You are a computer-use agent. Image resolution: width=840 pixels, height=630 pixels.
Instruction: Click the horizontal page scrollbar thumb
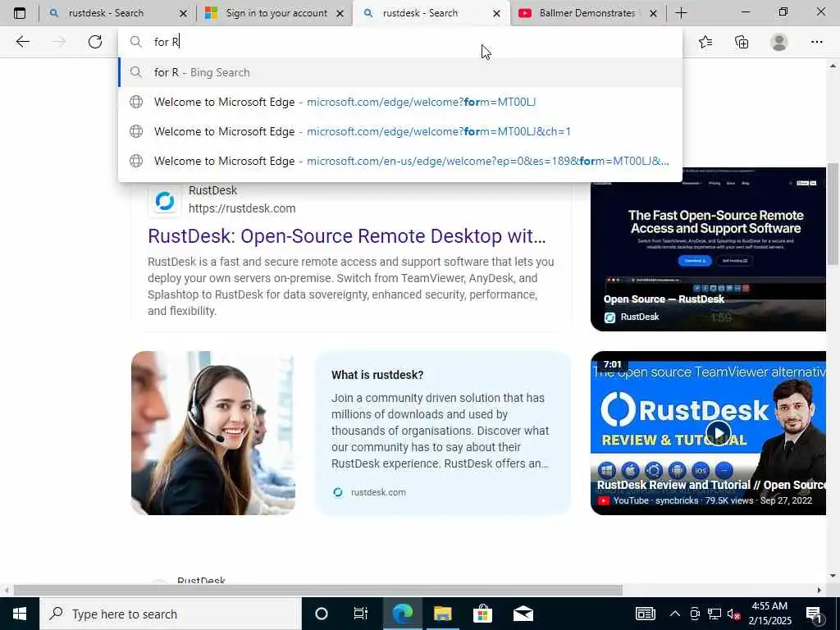click(318, 590)
